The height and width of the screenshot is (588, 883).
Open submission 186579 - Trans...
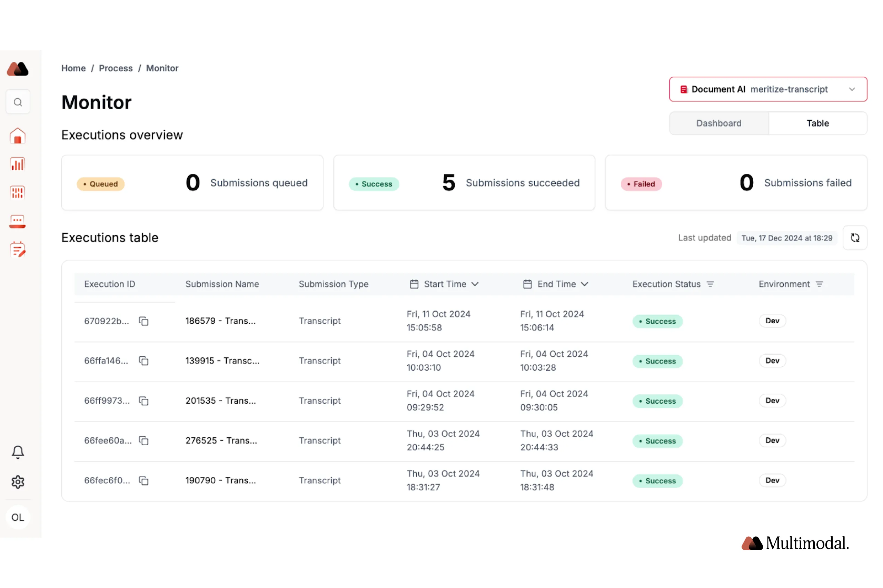(220, 321)
